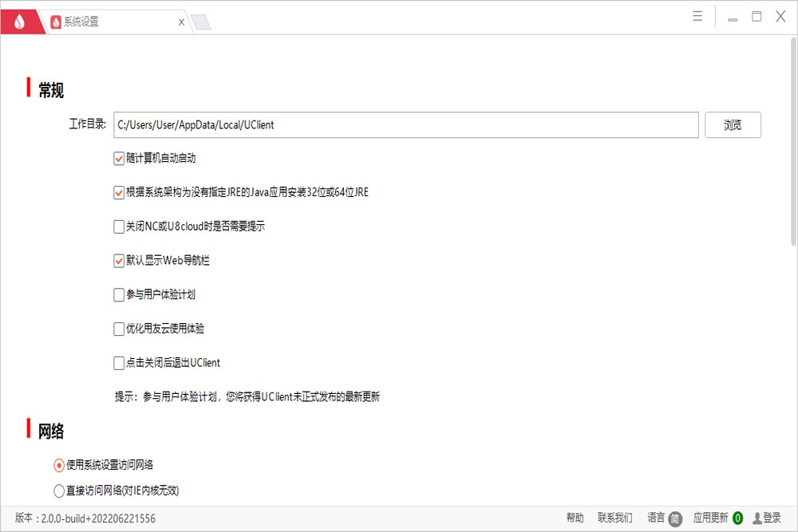The width and height of the screenshot is (798, 532).
Task: Click the 提示 hint text line
Action: [247, 396]
